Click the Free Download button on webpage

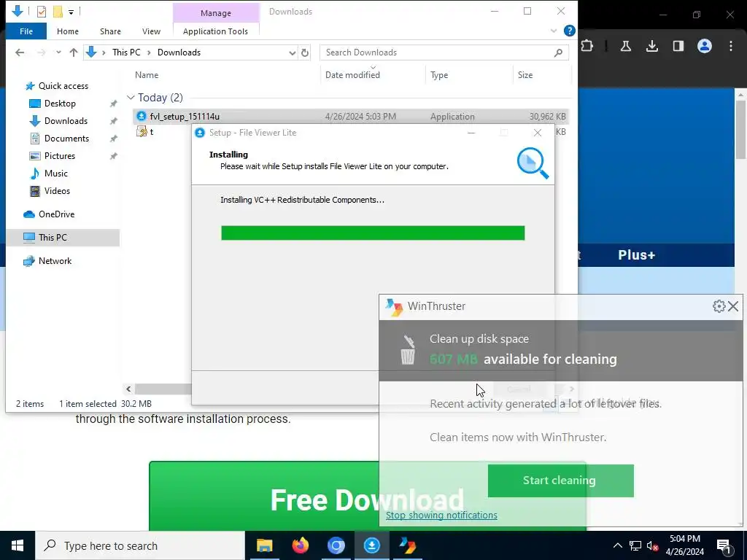368,496
